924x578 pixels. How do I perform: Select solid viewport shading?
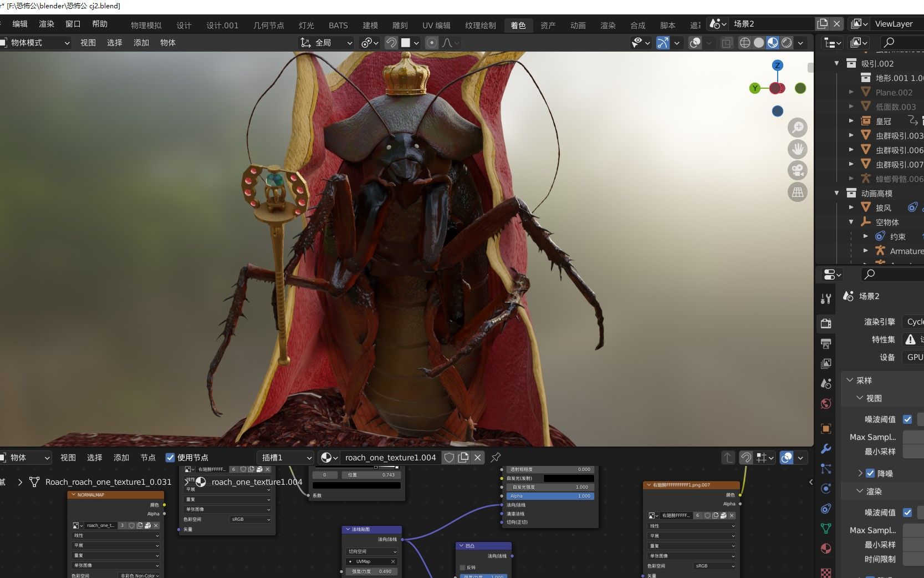click(759, 43)
